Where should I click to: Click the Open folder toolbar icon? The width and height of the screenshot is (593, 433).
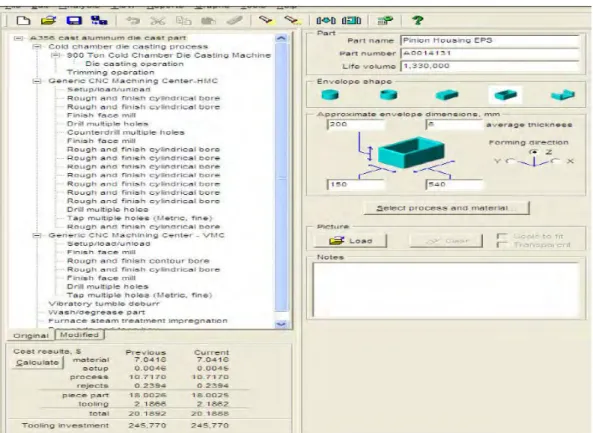point(48,20)
